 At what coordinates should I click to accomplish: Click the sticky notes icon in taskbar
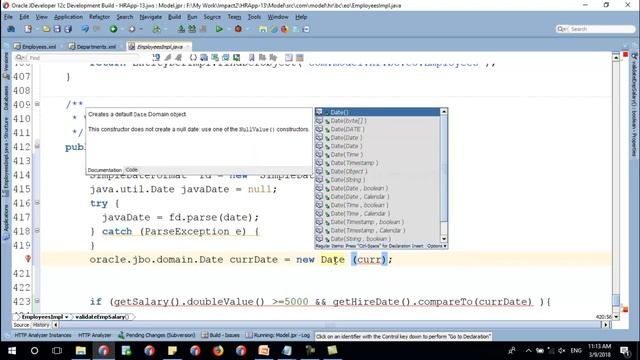[x=172, y=350]
